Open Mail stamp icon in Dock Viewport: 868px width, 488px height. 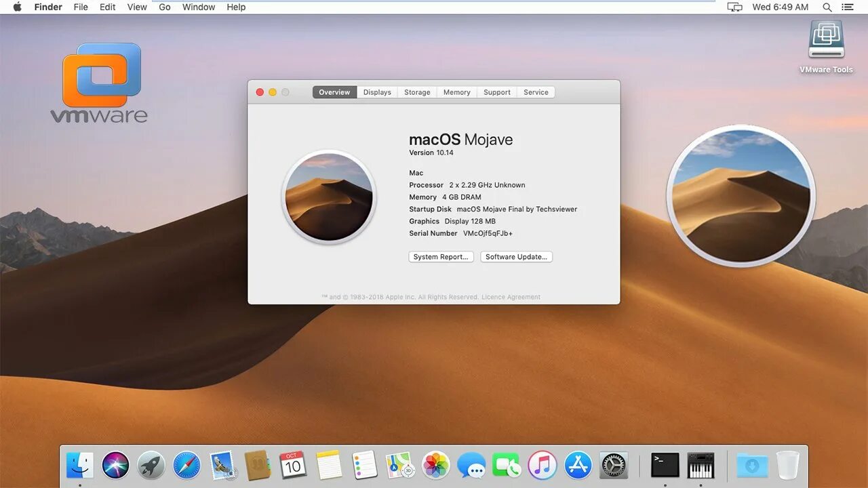tap(222, 466)
